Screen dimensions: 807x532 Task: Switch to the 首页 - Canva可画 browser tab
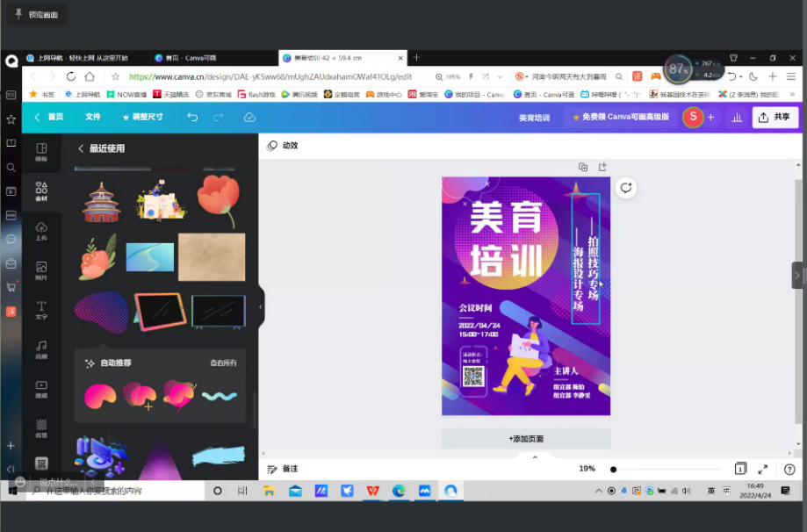pos(189,58)
